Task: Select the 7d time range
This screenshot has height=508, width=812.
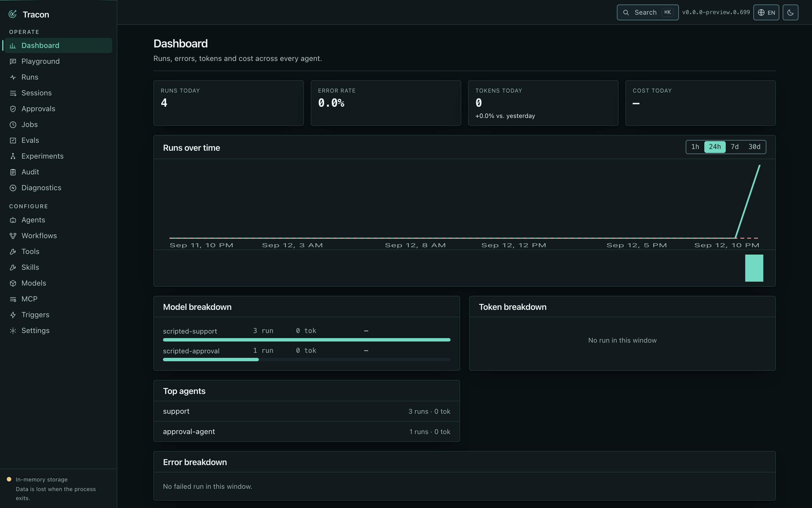Action: coord(734,147)
